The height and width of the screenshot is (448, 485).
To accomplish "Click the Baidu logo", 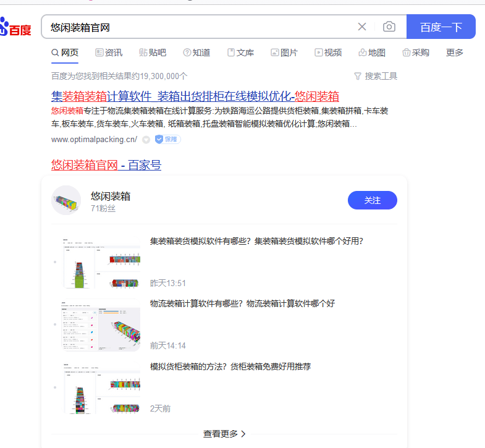I will coord(15,27).
